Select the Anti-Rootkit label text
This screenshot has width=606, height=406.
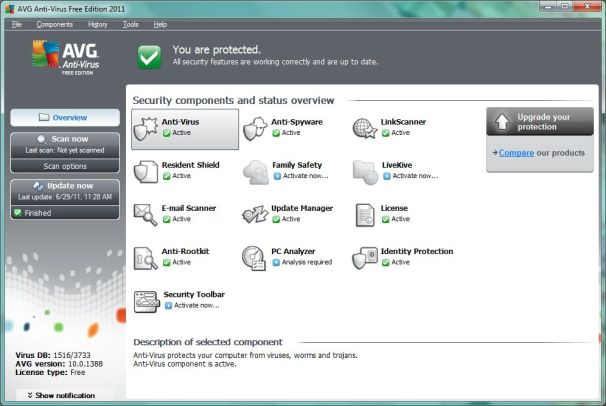pyautogui.click(x=185, y=251)
